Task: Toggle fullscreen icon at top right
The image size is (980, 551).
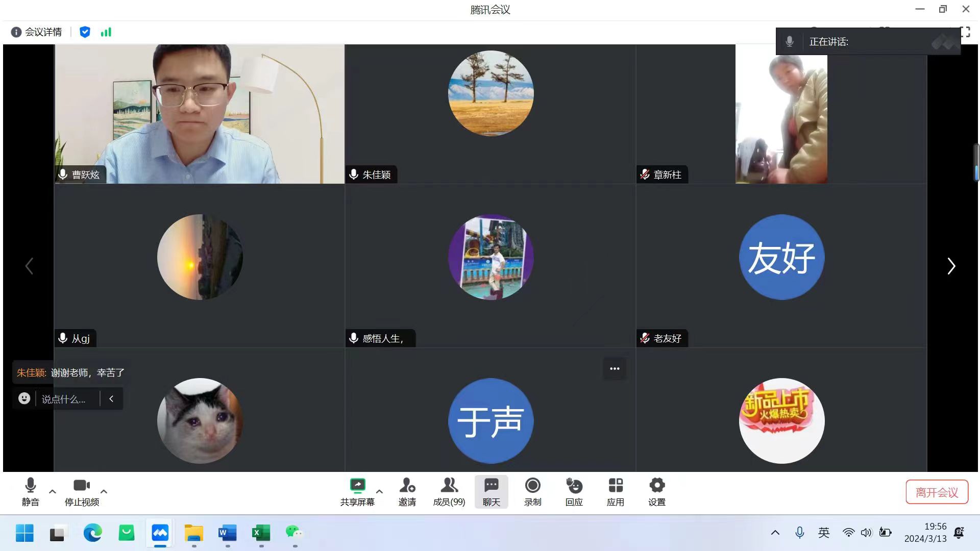Action: pos(965,32)
